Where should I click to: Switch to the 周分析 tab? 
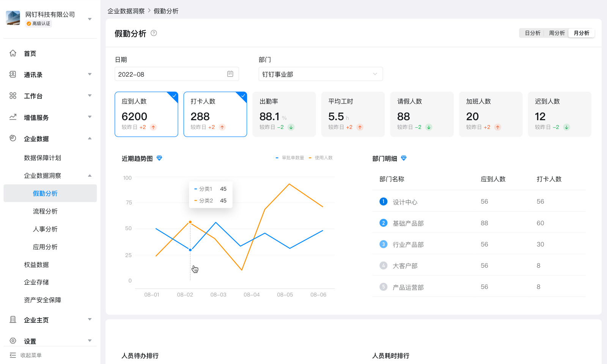click(x=557, y=33)
